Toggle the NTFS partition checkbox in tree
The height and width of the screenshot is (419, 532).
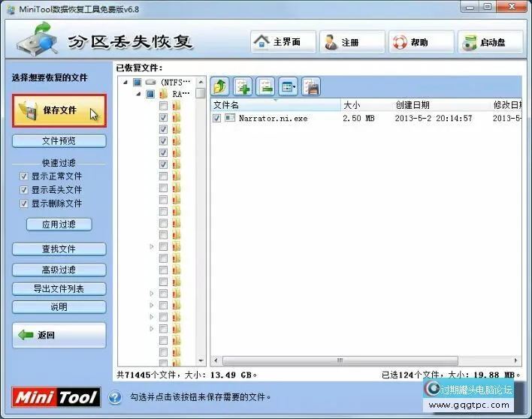pos(137,82)
